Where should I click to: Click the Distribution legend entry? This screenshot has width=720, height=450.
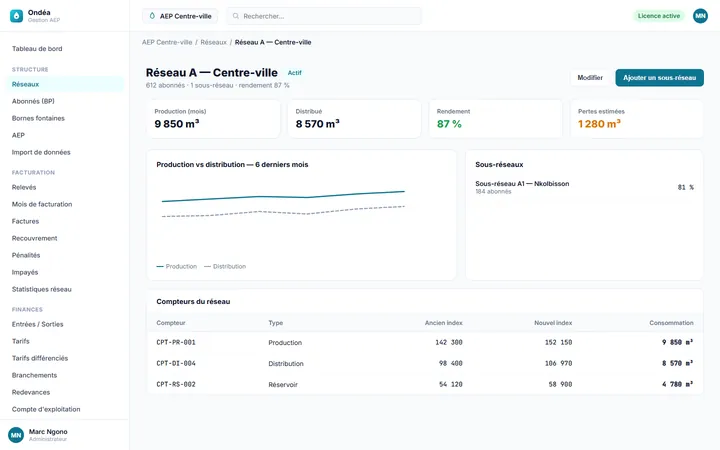225,266
